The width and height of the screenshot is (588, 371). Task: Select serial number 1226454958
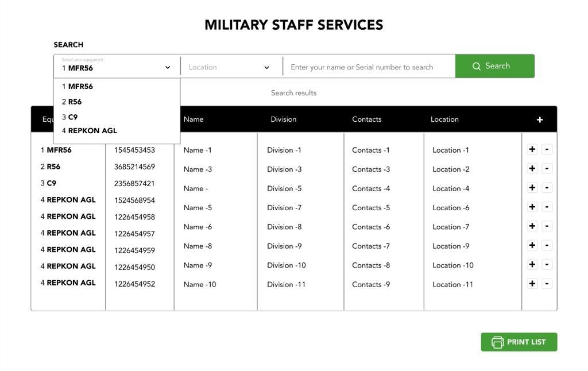click(x=134, y=217)
